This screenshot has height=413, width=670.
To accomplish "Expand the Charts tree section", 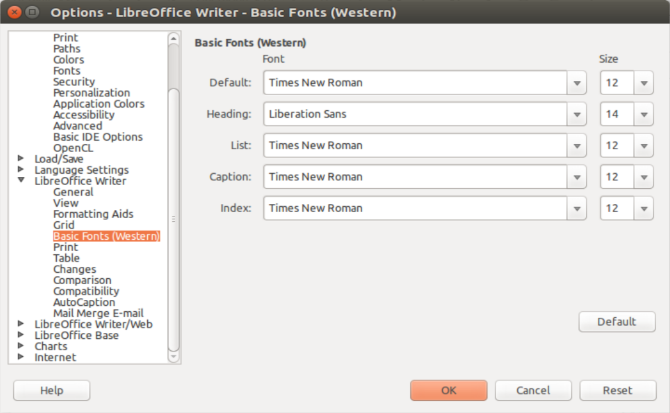I will pos(21,346).
